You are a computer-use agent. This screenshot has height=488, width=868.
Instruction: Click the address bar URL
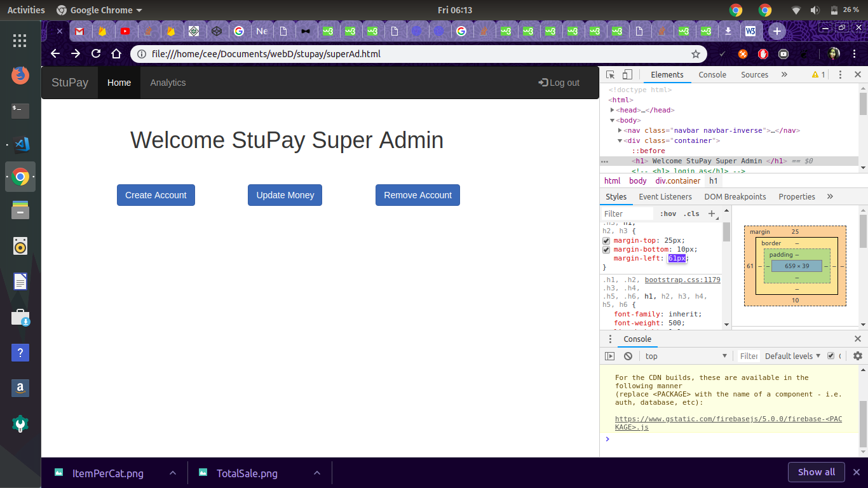[x=266, y=54]
